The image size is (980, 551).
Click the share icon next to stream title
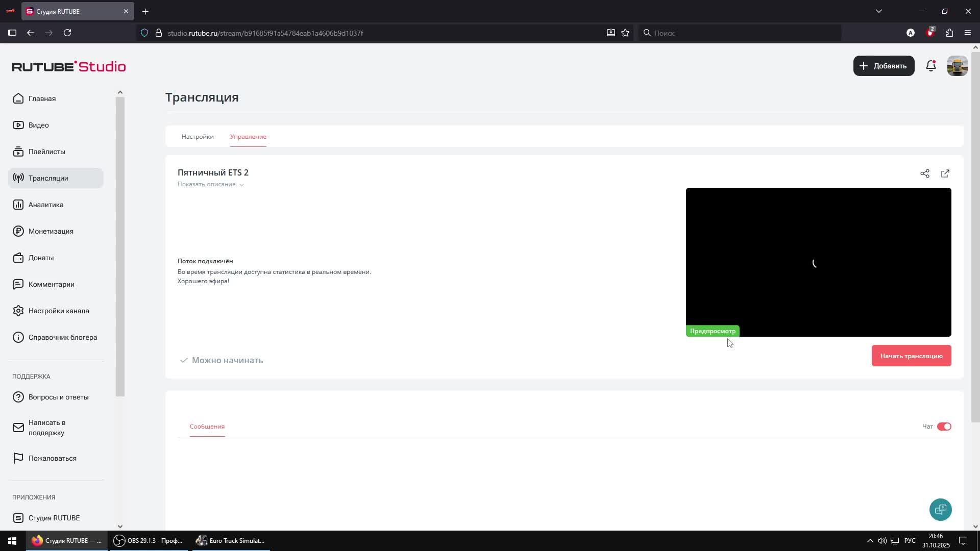coord(924,173)
